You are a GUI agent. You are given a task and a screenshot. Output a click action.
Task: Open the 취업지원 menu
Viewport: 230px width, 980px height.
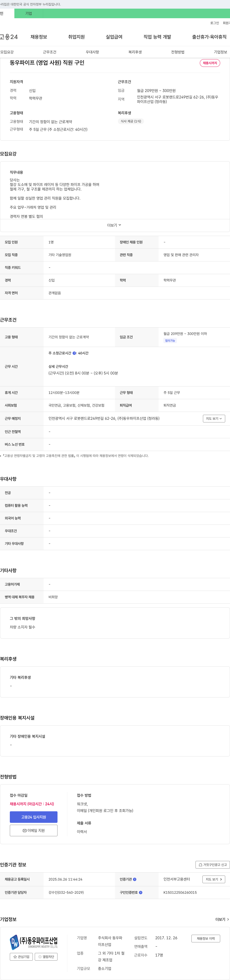click(x=76, y=37)
